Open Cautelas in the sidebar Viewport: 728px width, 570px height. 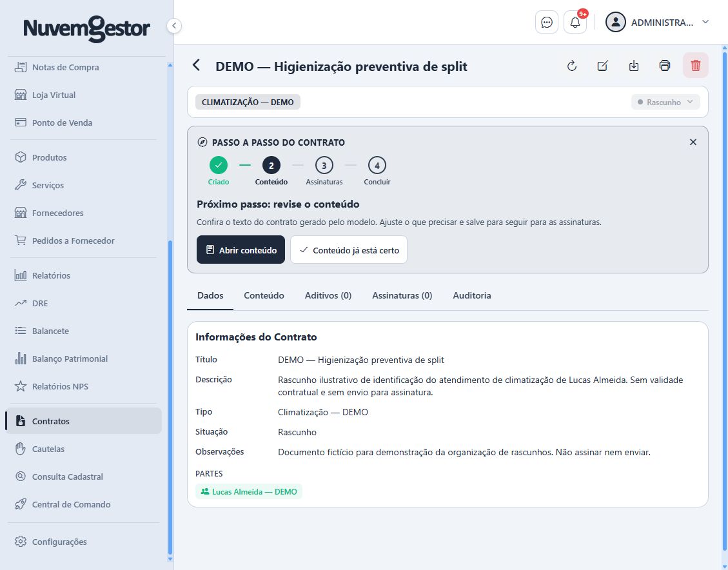click(85, 449)
